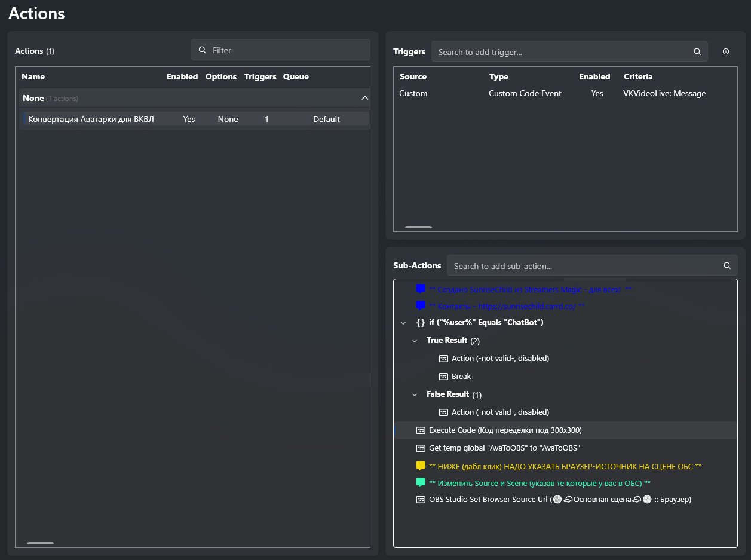The width and height of the screenshot is (751, 560).
Task: Click the green comment bubble icon
Action: pos(421,483)
